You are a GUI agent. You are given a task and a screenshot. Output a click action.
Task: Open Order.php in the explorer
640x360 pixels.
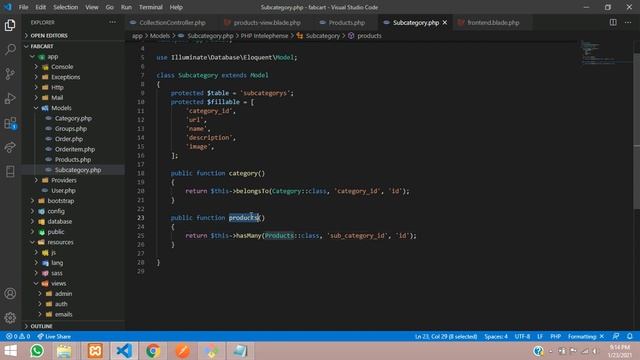click(69, 139)
